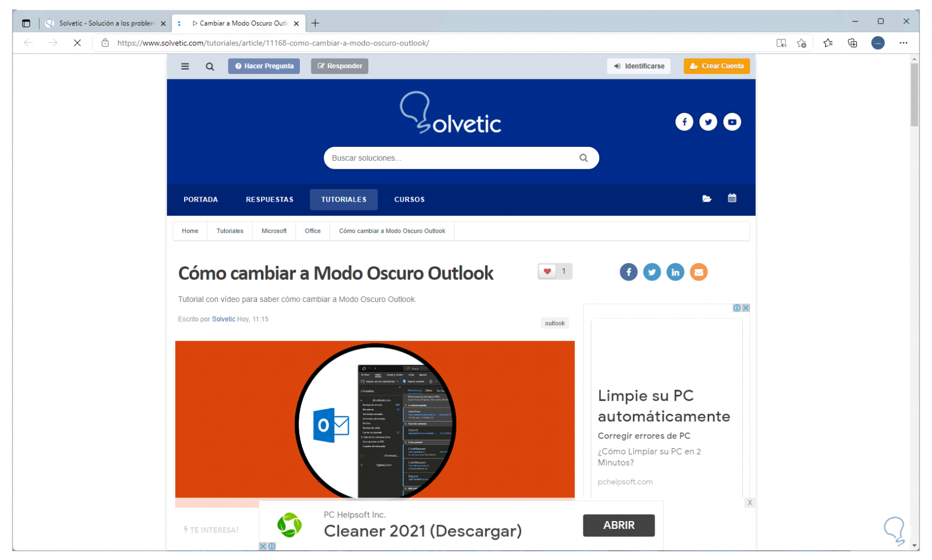Visit Solvetic Facebook page in header
The height and width of the screenshot is (560, 932).
[684, 122]
